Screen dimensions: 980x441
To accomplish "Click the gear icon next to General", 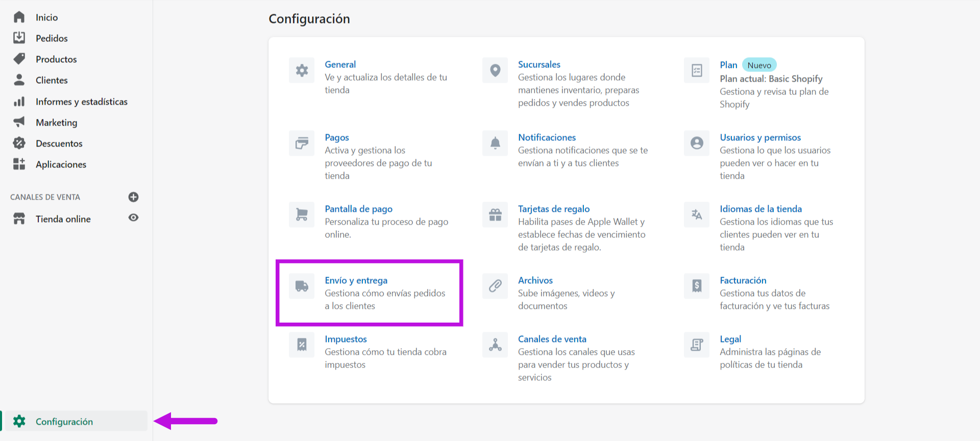I will click(x=302, y=70).
